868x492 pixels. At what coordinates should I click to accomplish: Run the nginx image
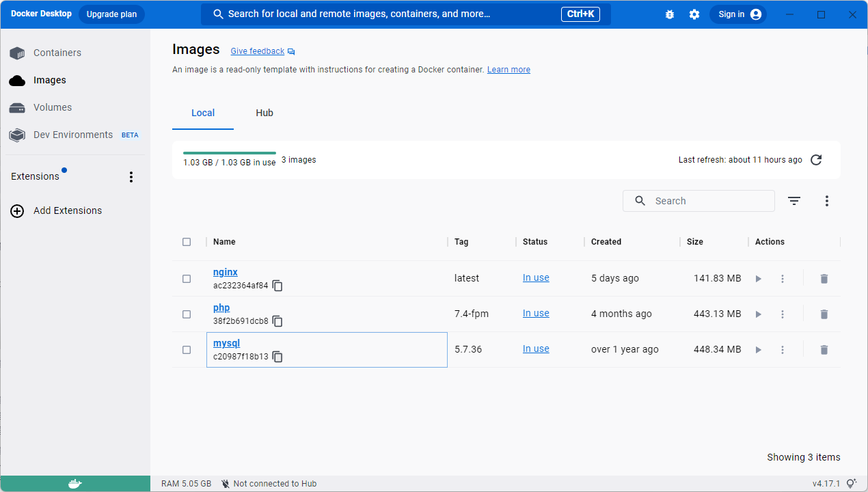tap(758, 279)
